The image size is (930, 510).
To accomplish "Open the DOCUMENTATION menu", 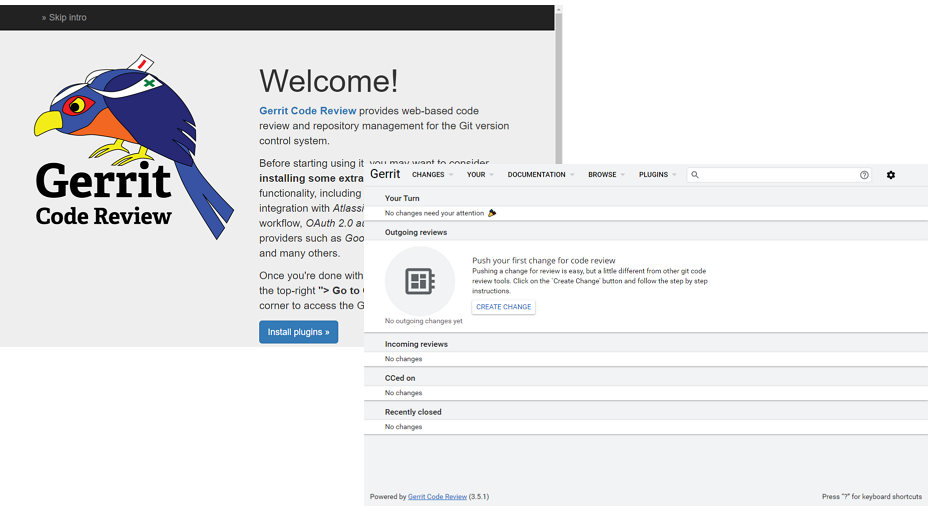I will tap(536, 175).
